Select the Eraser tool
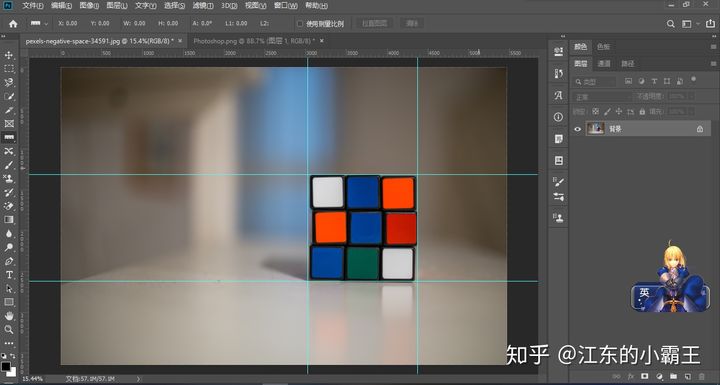720x385 pixels. coord(9,206)
